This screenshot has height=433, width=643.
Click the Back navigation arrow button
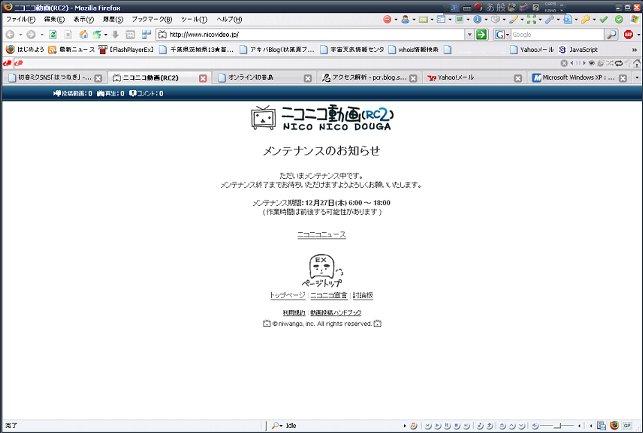coord(10,35)
